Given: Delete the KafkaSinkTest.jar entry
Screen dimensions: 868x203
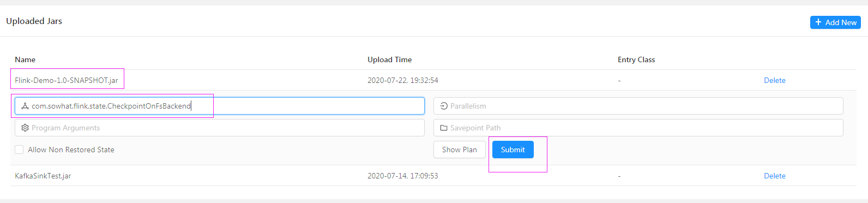Looking at the screenshot, I should (775, 176).
